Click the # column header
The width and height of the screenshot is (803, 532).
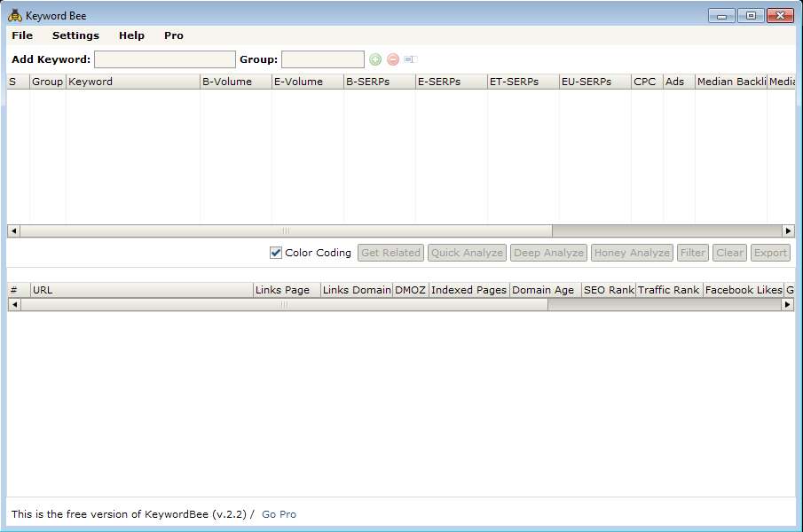[19, 290]
